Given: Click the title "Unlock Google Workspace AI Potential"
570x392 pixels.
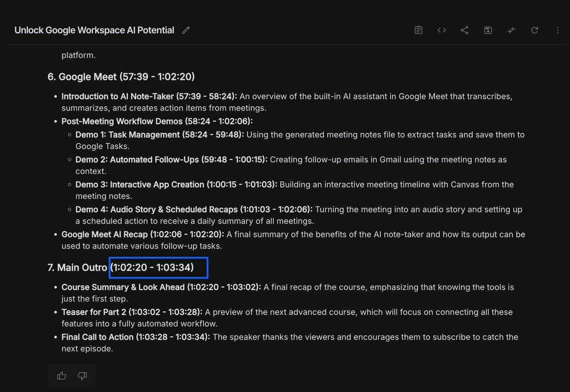Looking at the screenshot, I should pos(95,30).
